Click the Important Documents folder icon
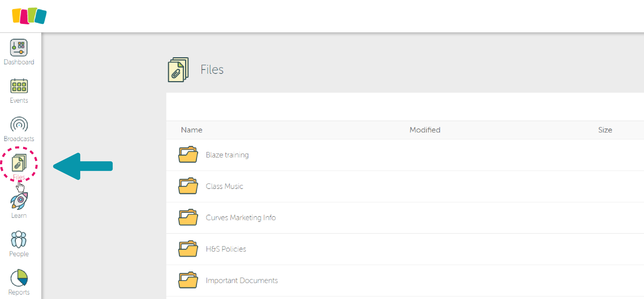644x299 pixels. 188,280
